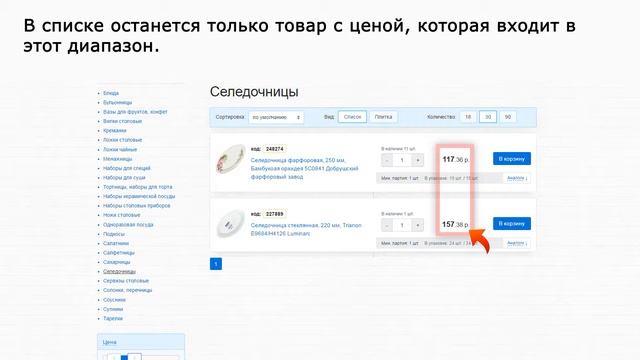Open the «Ложки чайные» category

tap(120, 149)
